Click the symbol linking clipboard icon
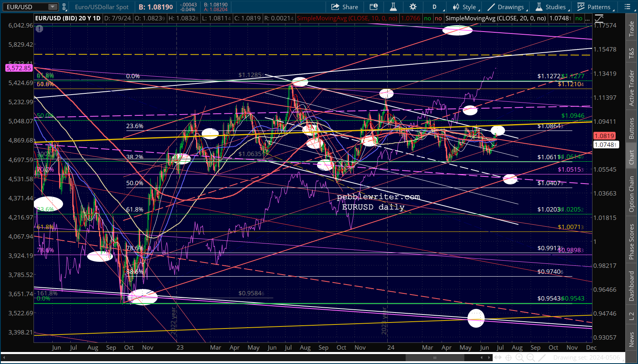The image size is (638, 364). click(x=64, y=7)
